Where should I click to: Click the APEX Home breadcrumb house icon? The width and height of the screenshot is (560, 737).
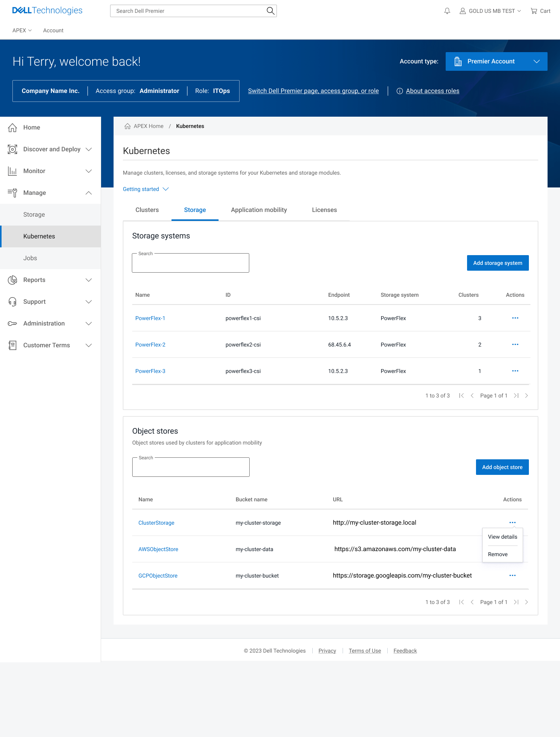pyautogui.click(x=128, y=126)
